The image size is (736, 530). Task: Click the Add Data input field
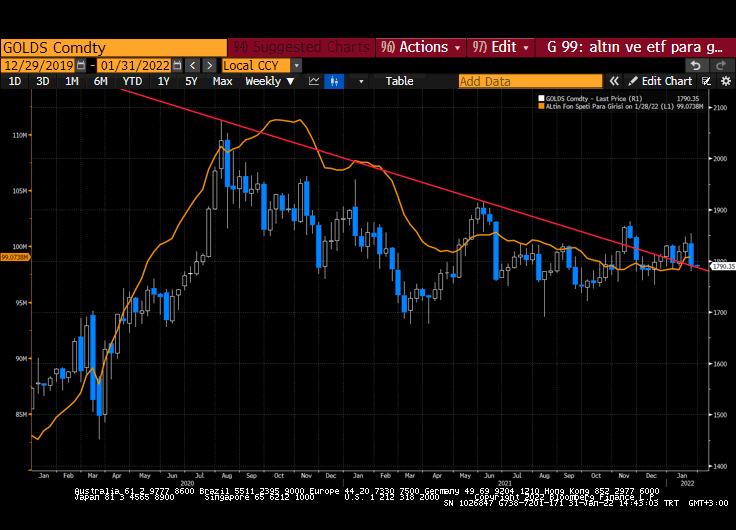[x=530, y=81]
